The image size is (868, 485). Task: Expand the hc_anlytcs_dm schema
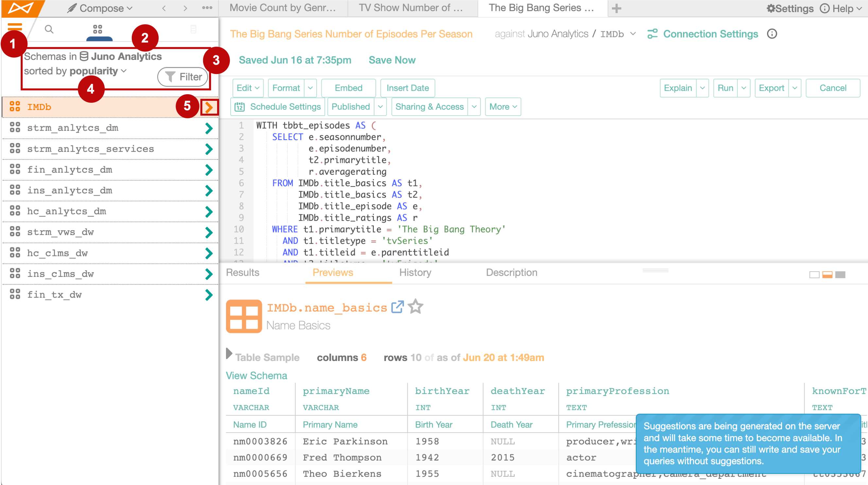pyautogui.click(x=209, y=211)
